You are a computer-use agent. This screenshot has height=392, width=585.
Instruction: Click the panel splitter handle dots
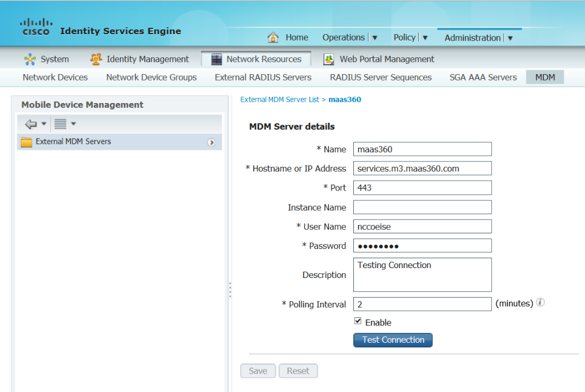pos(230,290)
